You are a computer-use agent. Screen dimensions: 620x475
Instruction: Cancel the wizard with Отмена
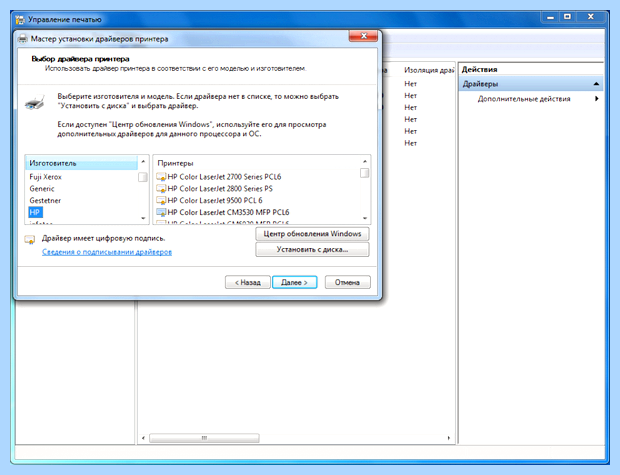tap(348, 282)
